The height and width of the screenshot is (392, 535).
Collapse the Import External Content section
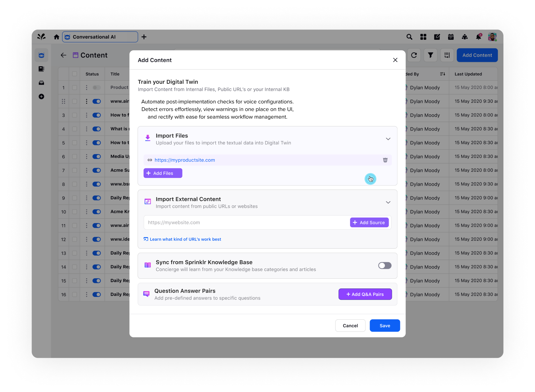[x=388, y=202]
